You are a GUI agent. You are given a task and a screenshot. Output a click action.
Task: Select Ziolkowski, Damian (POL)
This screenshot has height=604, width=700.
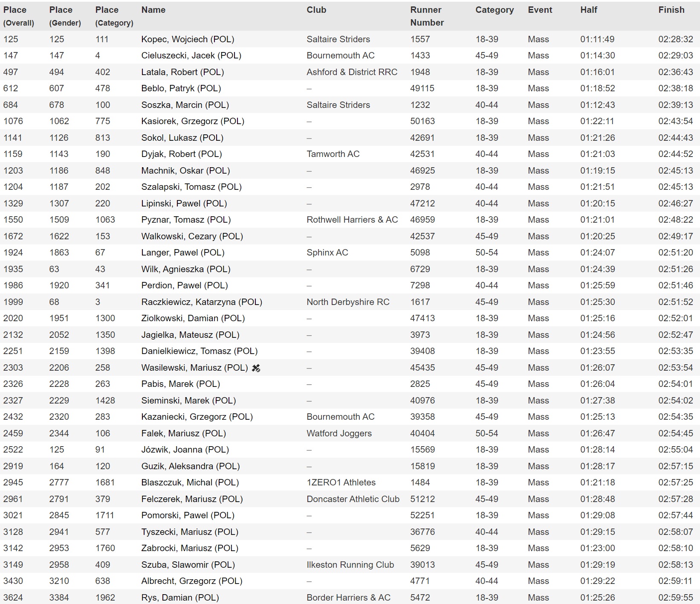point(193,318)
